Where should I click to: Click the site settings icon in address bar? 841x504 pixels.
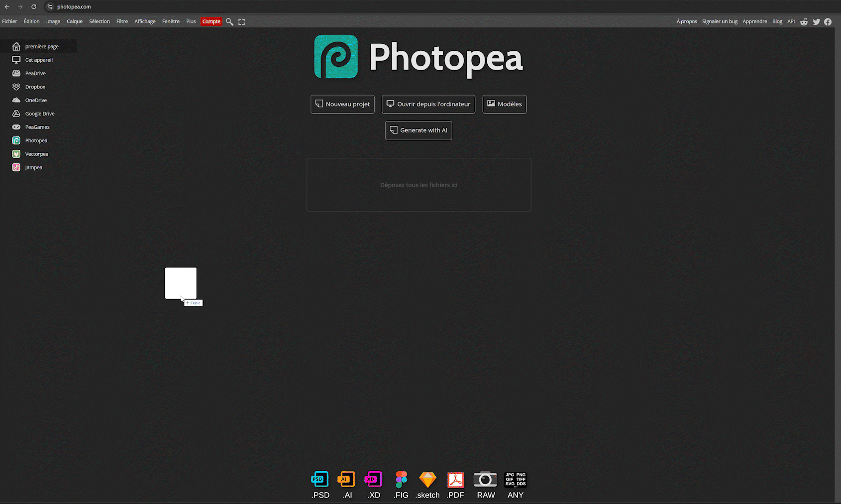coord(50,6)
